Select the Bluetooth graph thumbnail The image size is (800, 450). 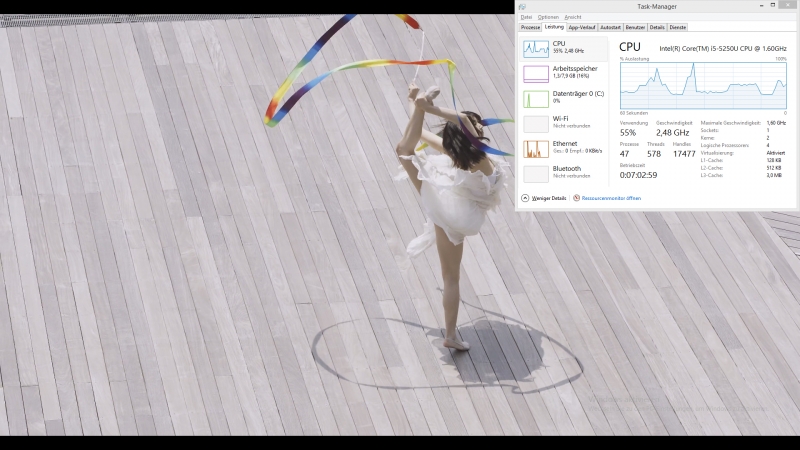point(536,174)
